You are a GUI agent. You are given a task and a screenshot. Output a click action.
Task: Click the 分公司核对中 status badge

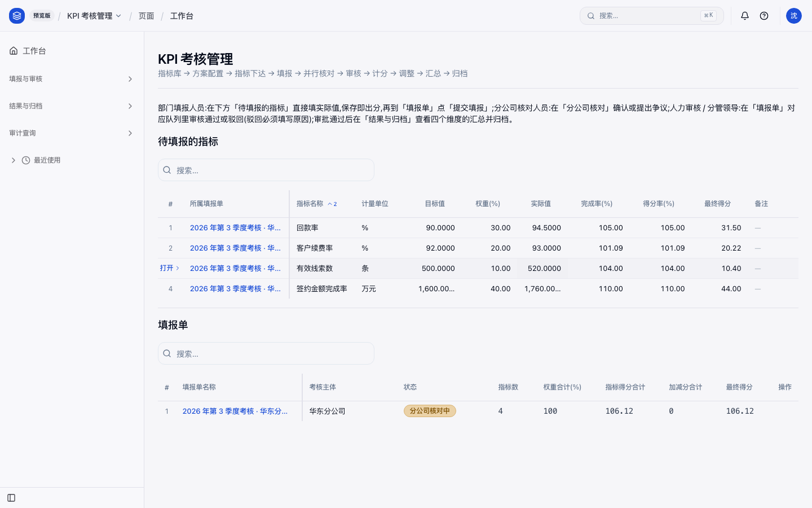[x=430, y=411]
